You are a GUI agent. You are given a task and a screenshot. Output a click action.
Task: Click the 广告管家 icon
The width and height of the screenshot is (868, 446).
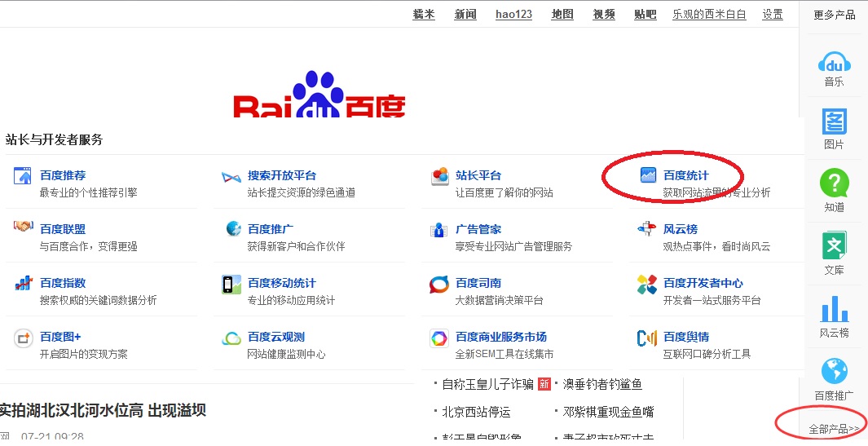[438, 229]
